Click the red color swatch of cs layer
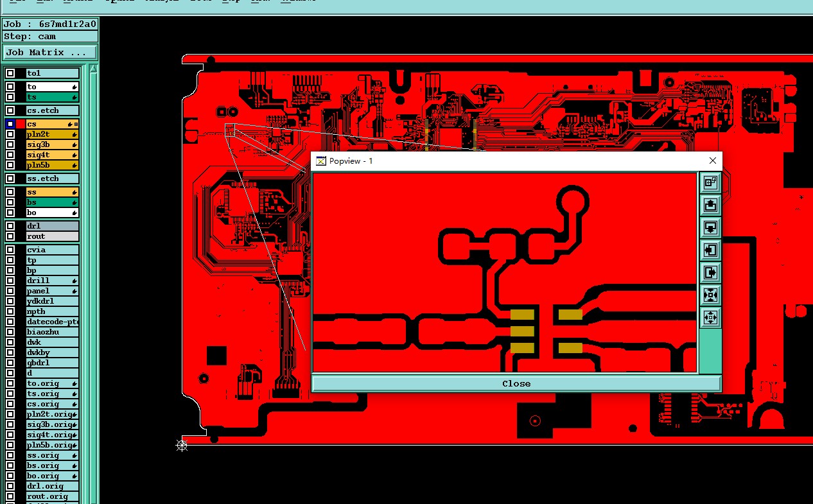The height and width of the screenshot is (504, 813). (21, 124)
